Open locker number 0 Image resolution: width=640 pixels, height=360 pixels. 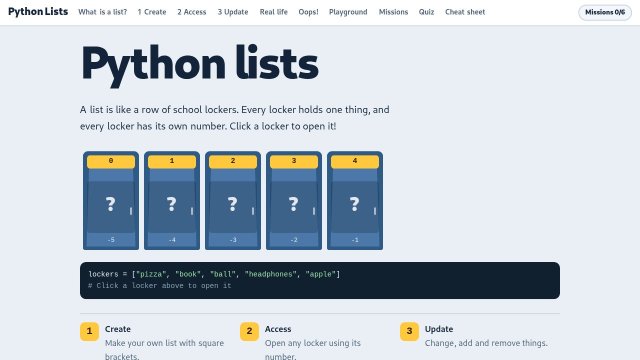pyautogui.click(x=111, y=200)
